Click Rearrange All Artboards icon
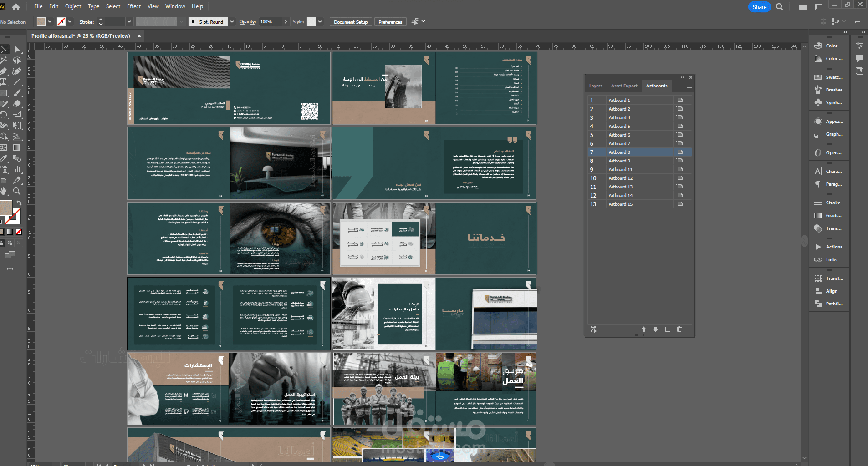This screenshot has height=466, width=868. tap(593, 329)
